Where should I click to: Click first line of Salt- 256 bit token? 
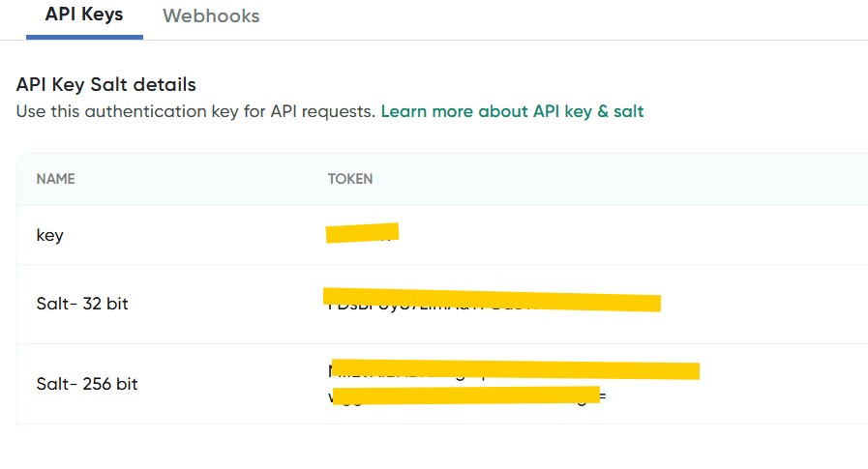coord(514,369)
